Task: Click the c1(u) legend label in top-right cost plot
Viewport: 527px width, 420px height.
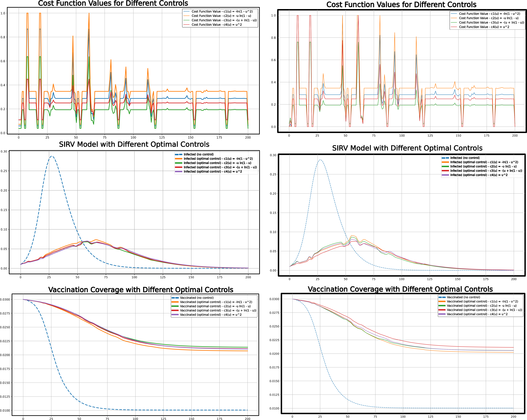Action: coord(489,14)
